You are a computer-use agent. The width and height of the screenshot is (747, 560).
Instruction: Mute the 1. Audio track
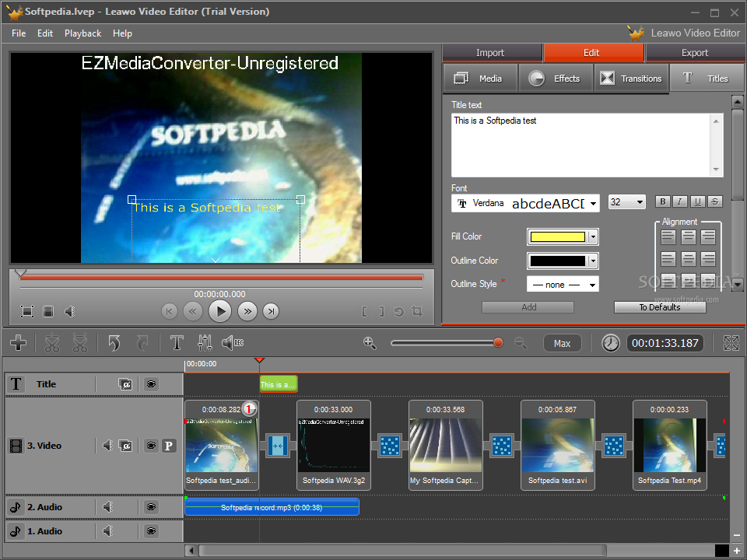[107, 530]
